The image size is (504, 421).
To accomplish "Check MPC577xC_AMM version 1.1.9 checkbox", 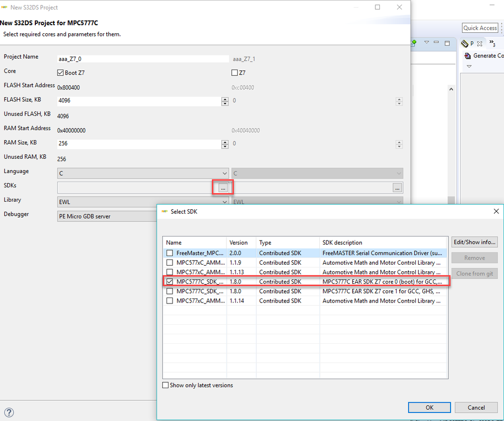I will [x=170, y=263].
